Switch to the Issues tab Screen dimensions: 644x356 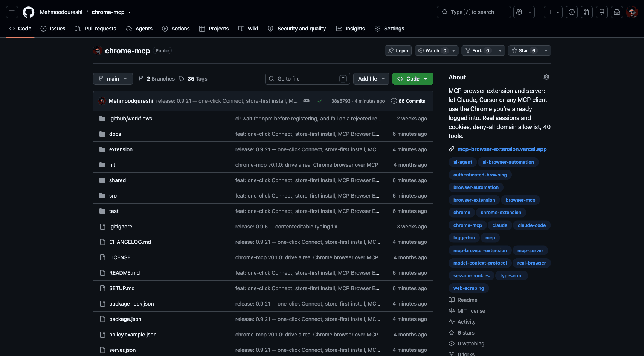click(53, 29)
